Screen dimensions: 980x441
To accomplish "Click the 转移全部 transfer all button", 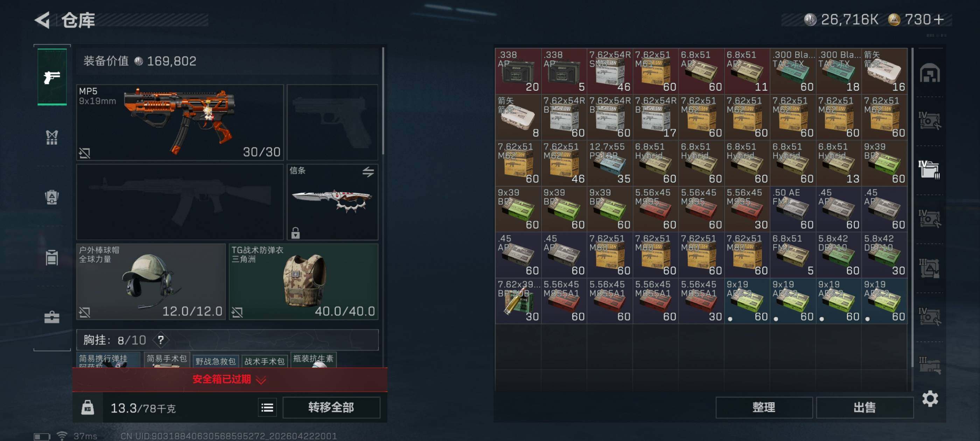I will point(331,407).
